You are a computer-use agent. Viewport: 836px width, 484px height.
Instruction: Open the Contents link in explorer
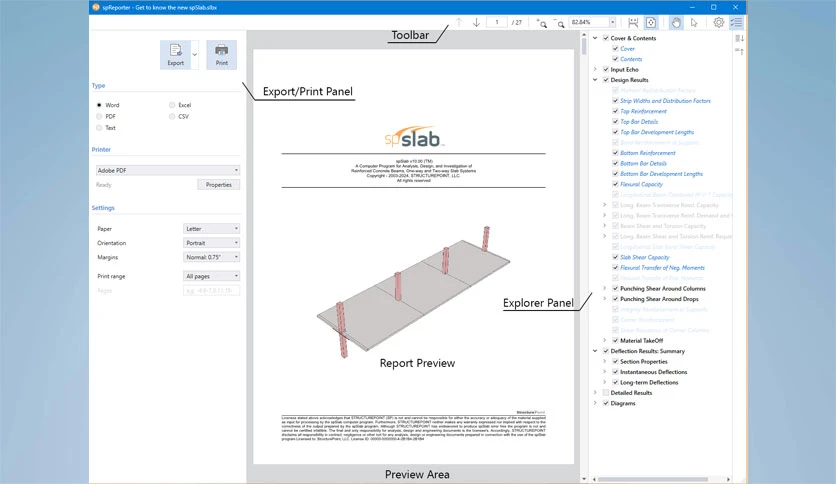[x=631, y=59]
